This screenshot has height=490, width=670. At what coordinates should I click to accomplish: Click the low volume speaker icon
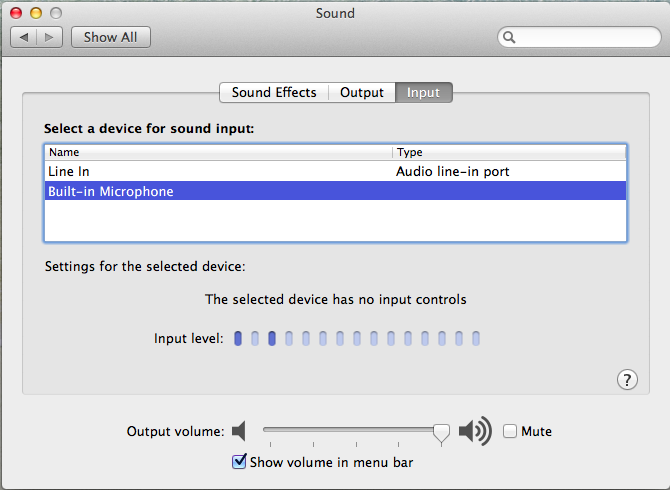point(238,431)
